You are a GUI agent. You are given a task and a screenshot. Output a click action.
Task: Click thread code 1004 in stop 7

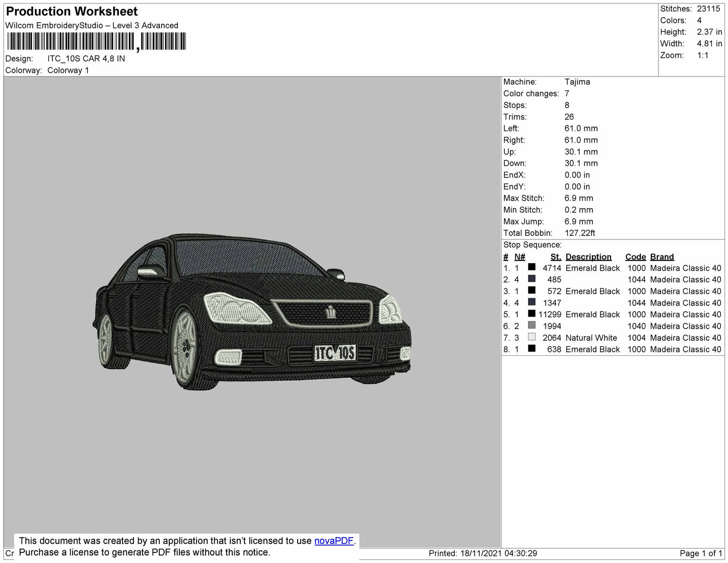(636, 338)
